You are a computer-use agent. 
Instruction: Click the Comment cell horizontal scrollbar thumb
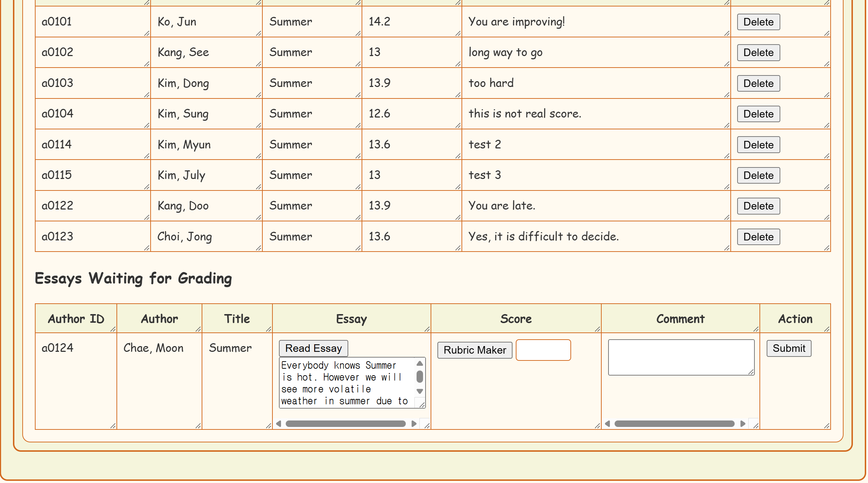(x=674, y=424)
